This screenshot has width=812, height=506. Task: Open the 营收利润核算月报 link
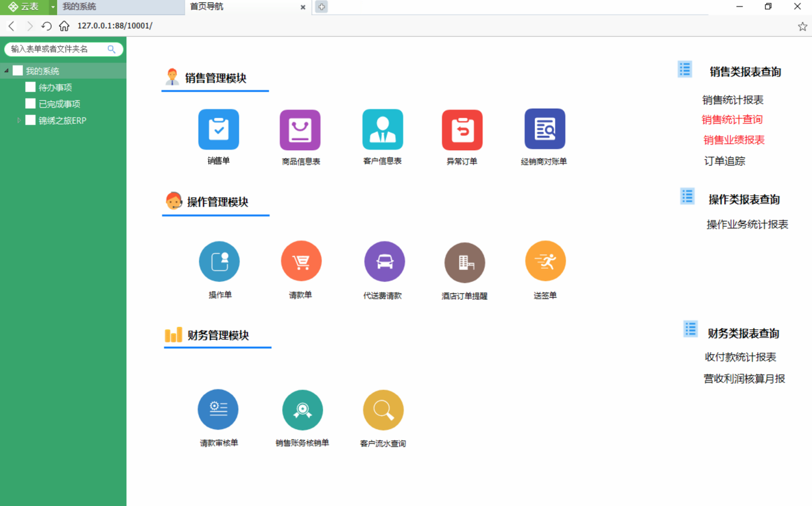pyautogui.click(x=745, y=379)
